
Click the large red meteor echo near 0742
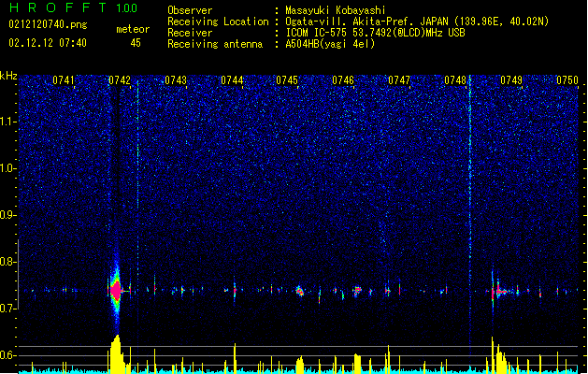click(116, 290)
